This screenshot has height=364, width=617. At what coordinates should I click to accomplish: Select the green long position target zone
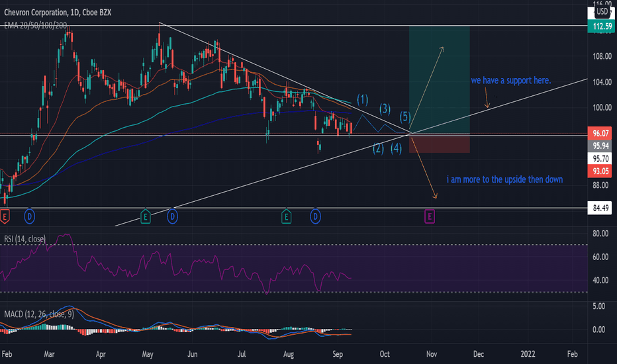point(439,80)
